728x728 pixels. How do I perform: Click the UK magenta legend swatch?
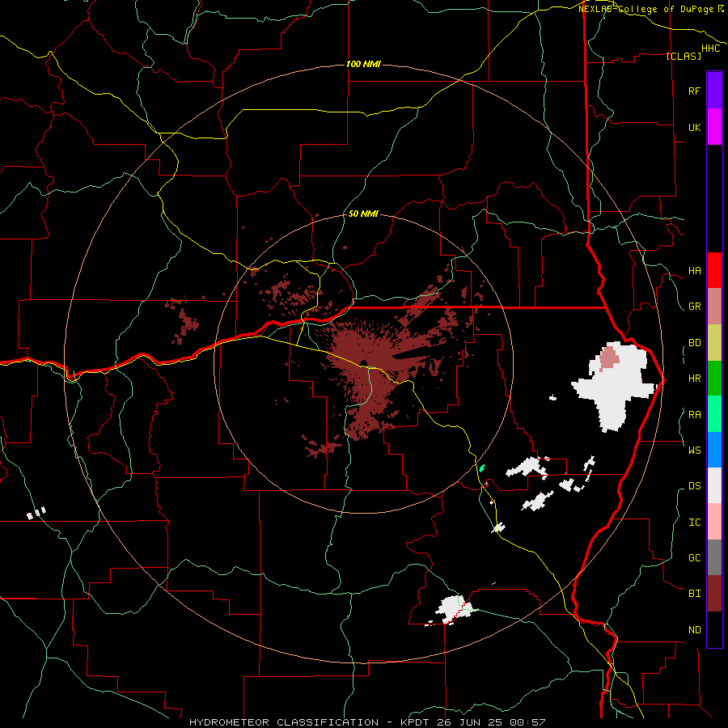pyautogui.click(x=714, y=127)
